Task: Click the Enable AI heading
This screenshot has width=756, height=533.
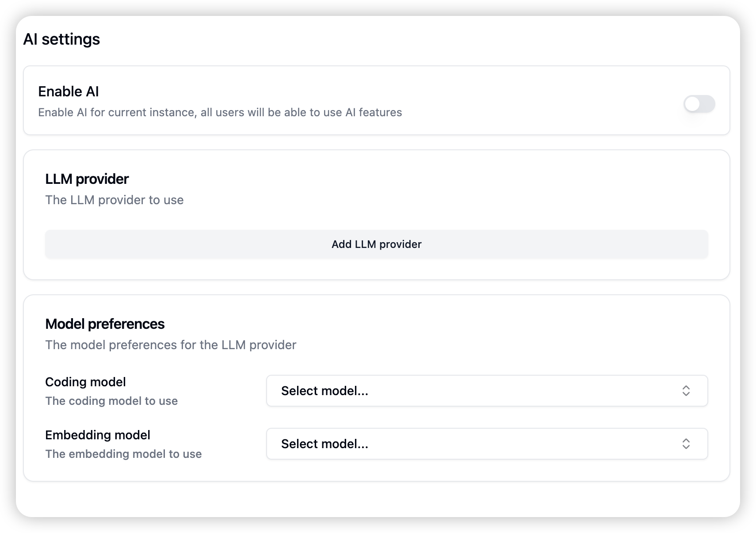Action: coord(69,91)
